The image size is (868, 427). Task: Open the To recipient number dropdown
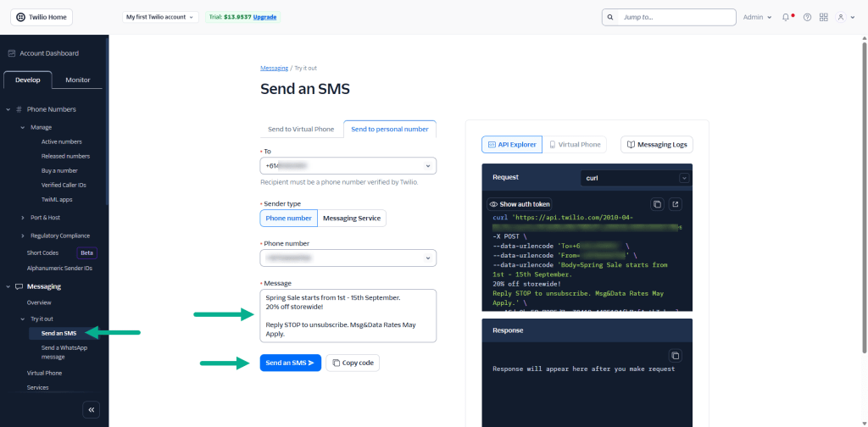tap(348, 166)
